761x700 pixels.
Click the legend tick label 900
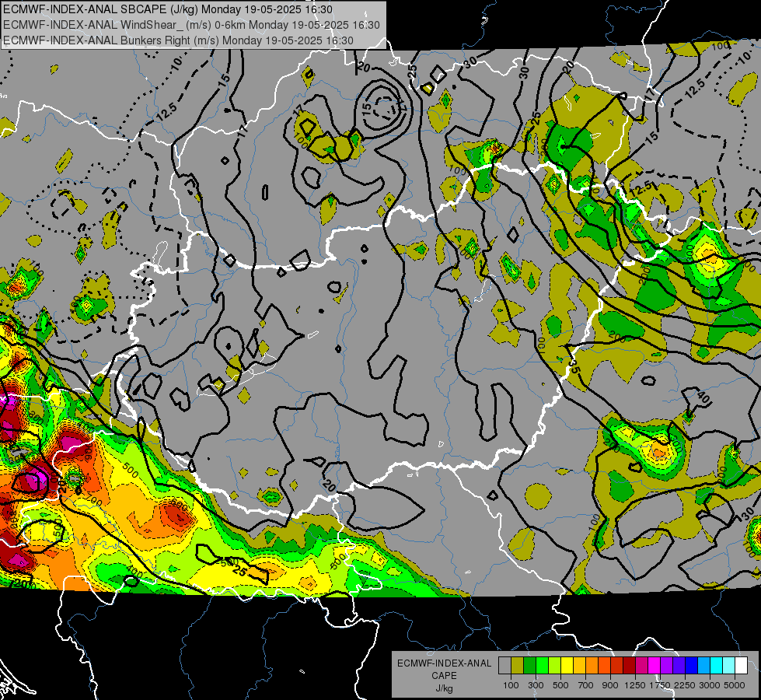pos(610,685)
